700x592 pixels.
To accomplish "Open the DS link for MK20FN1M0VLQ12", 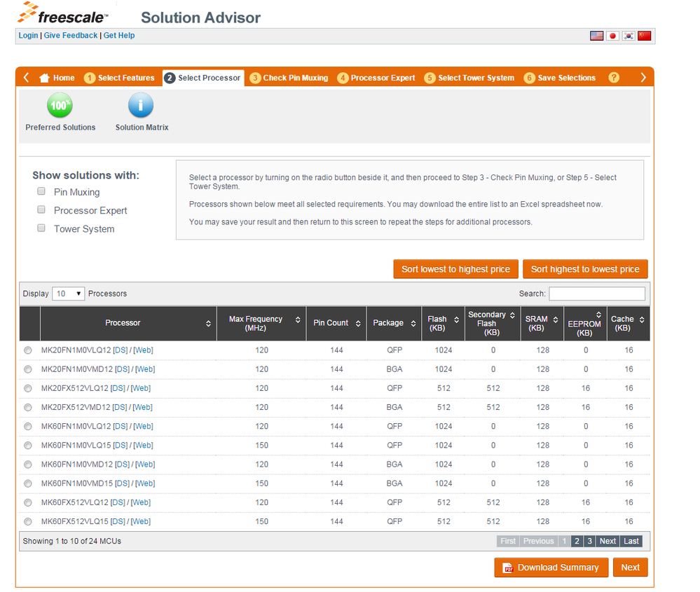I will click(x=120, y=350).
